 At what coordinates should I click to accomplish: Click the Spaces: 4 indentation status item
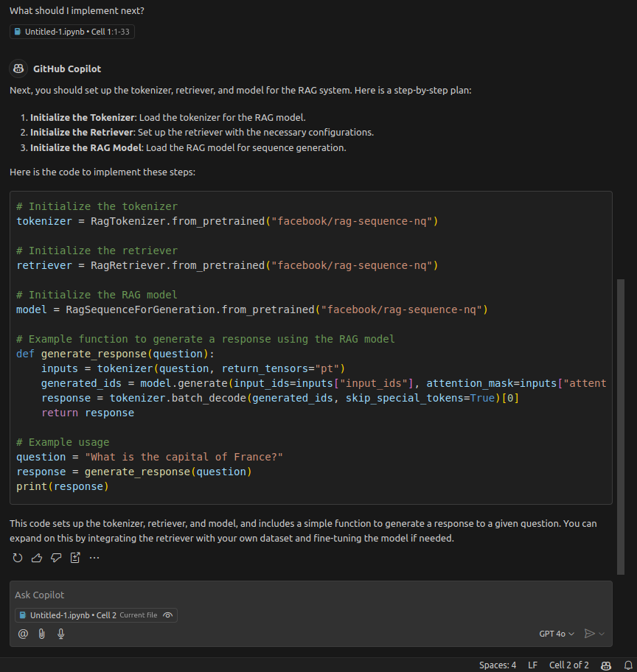click(x=498, y=665)
